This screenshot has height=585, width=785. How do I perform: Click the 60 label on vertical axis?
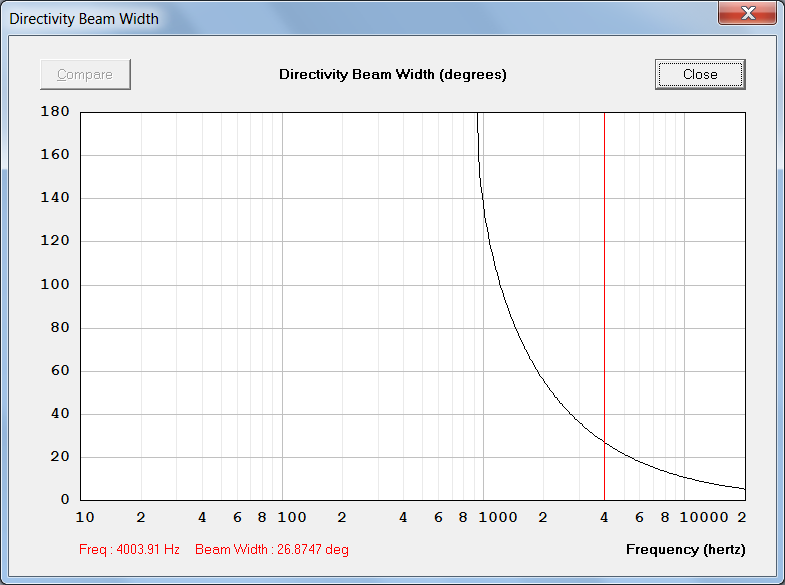click(x=60, y=370)
